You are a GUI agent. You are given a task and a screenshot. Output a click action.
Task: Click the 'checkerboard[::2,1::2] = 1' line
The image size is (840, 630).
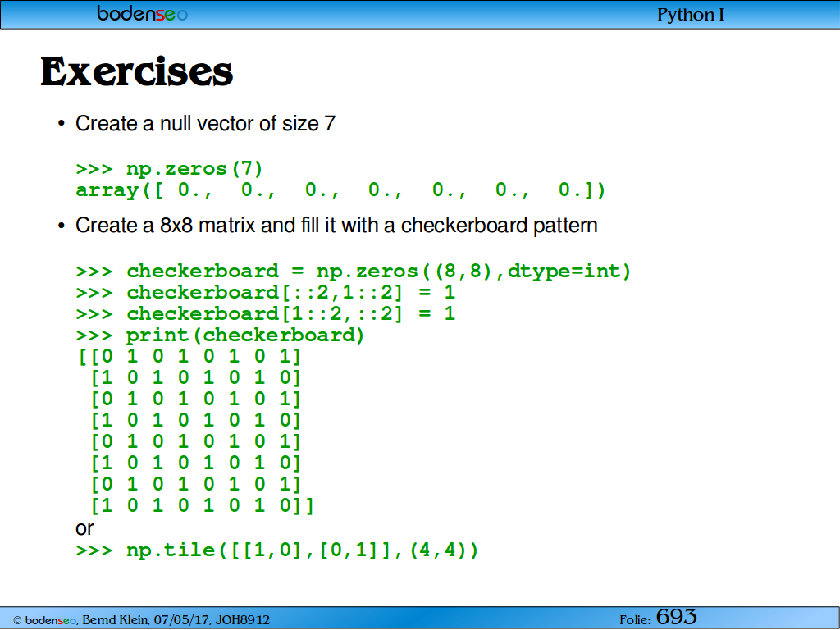click(266, 293)
